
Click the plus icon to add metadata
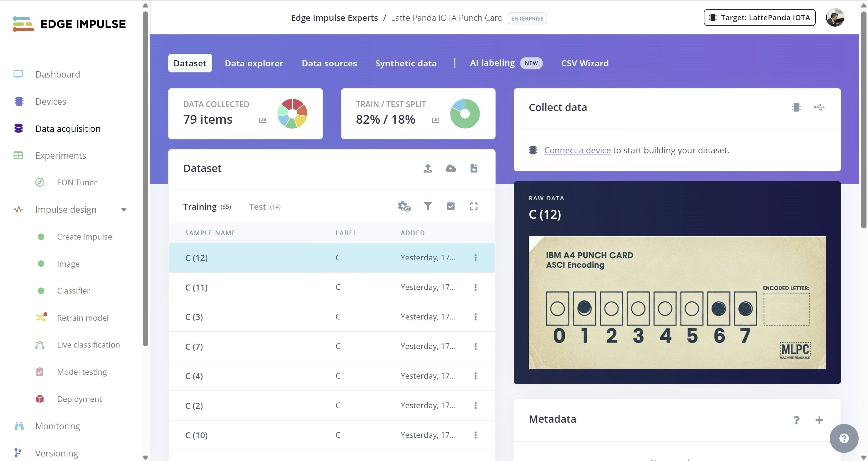[x=819, y=420]
